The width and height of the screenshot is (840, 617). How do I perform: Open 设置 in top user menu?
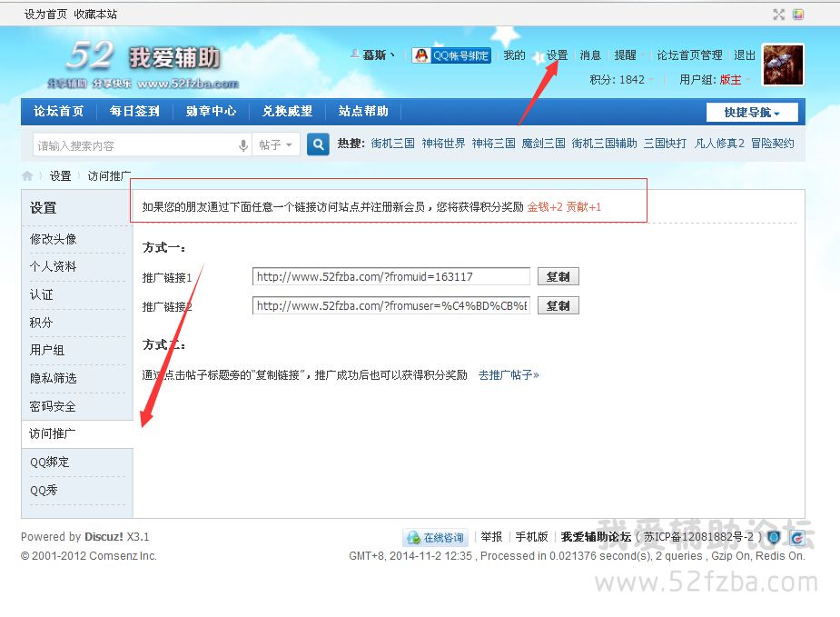tap(558, 55)
